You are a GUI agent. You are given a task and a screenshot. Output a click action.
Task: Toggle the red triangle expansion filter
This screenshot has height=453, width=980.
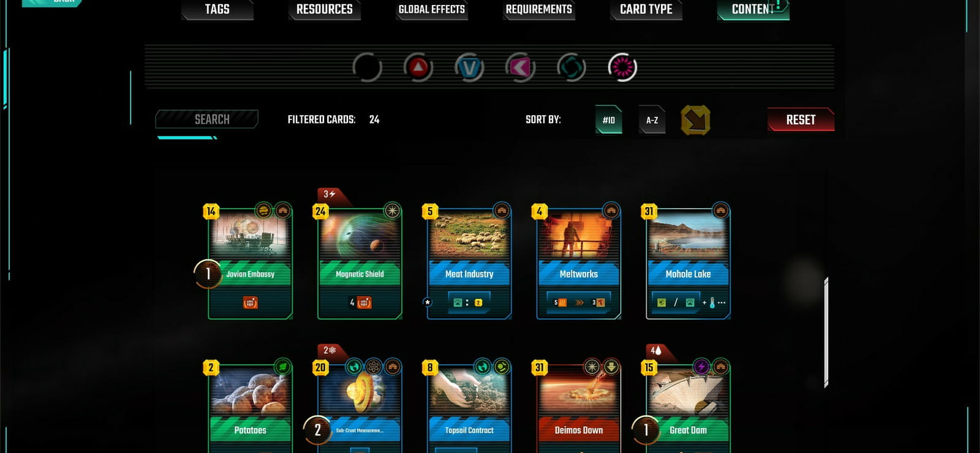coord(418,67)
